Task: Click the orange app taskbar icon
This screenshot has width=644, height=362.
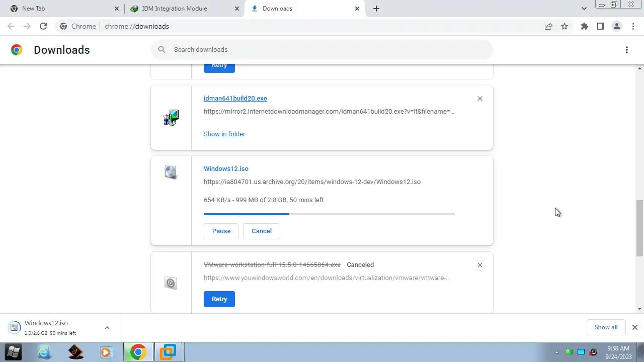Action: pos(75,352)
